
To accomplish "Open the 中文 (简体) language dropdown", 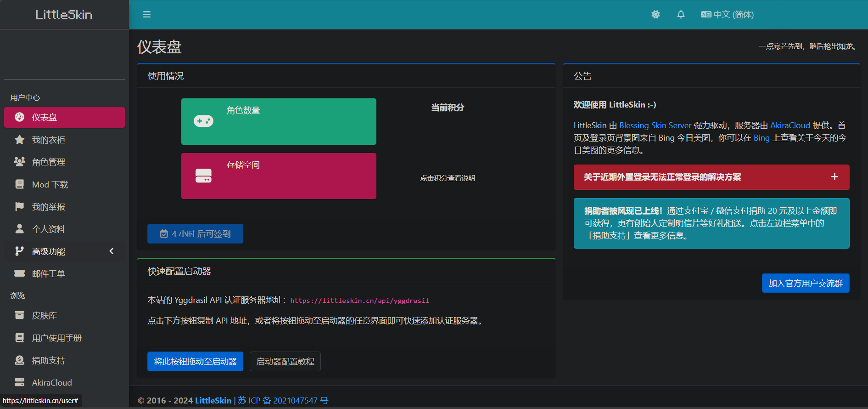I will pos(728,15).
